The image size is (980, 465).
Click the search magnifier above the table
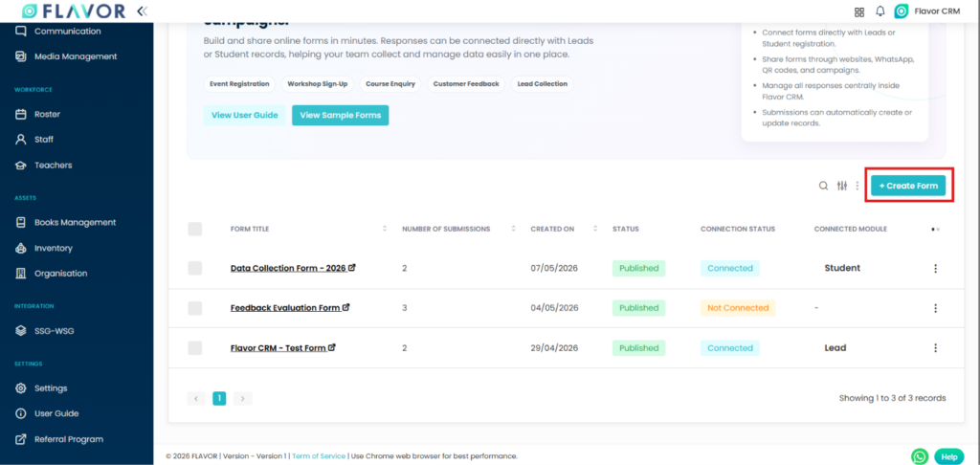[x=824, y=186]
